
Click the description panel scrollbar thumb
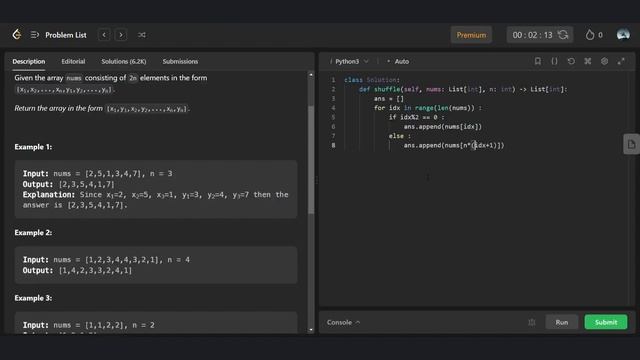pyautogui.click(x=311, y=159)
